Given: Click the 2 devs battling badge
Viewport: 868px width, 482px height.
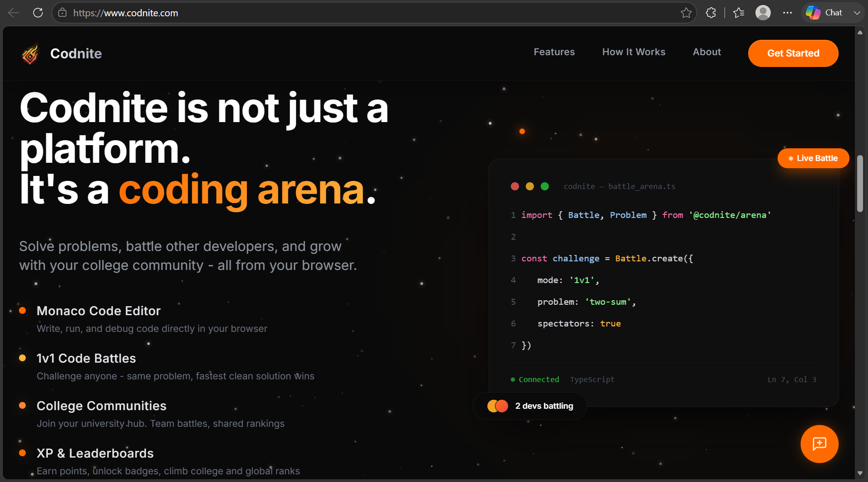Looking at the screenshot, I should click(530, 406).
